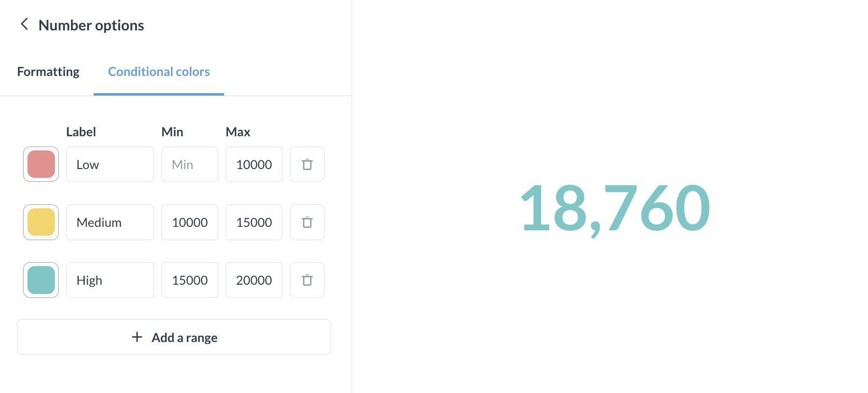Edit the Low range Max value 10000
Image resolution: width=868 pixels, height=393 pixels.
254,164
